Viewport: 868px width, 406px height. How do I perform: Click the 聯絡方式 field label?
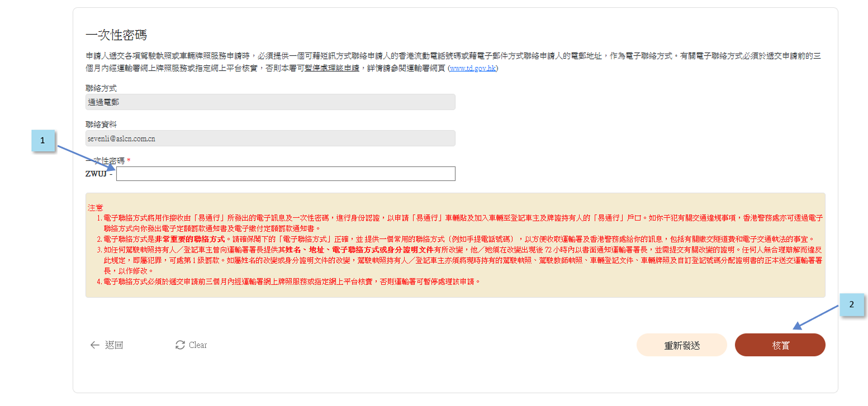(101, 88)
